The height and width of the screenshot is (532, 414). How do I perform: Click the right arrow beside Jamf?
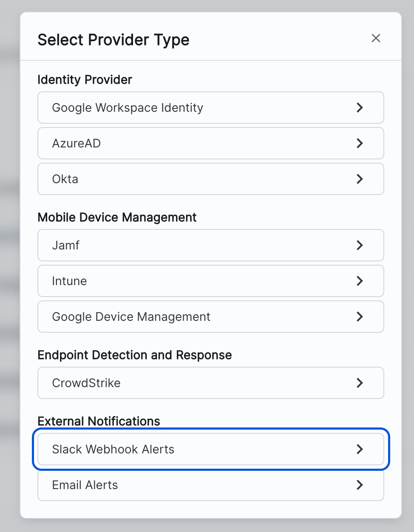coord(360,245)
